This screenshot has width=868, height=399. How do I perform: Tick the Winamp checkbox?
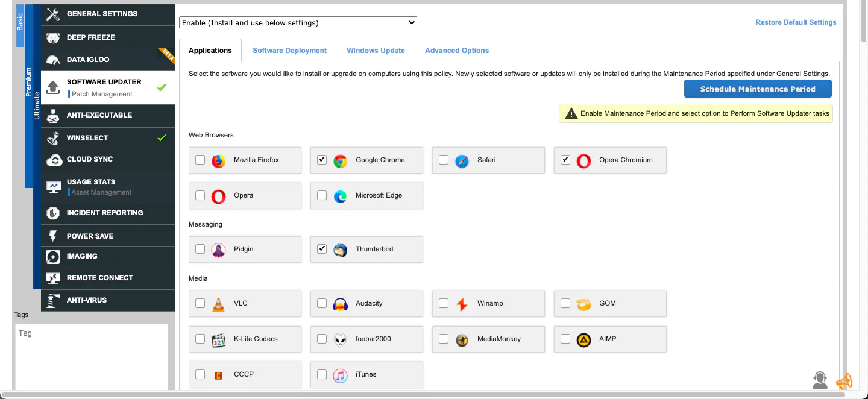click(444, 303)
